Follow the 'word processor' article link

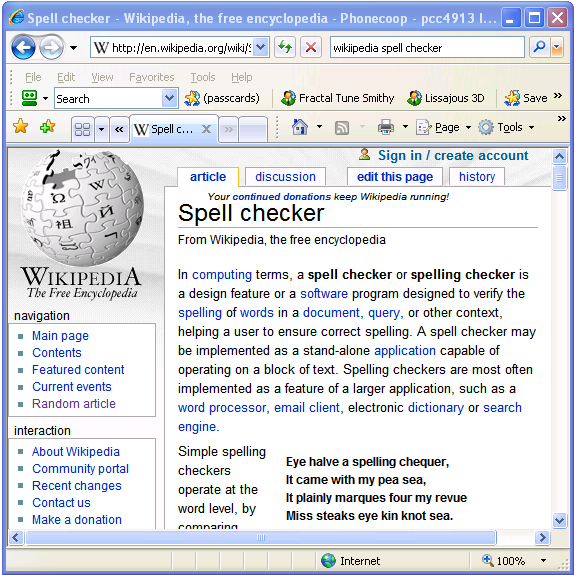point(222,407)
